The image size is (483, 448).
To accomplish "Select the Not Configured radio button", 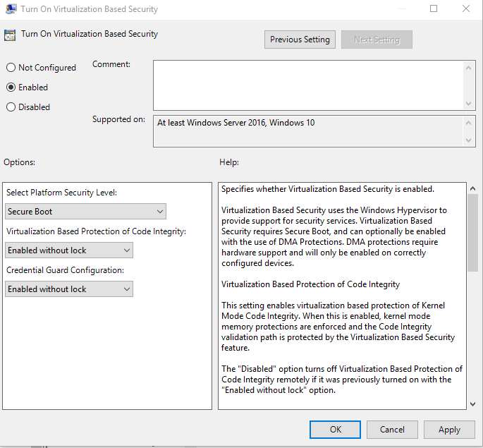I will click(11, 68).
